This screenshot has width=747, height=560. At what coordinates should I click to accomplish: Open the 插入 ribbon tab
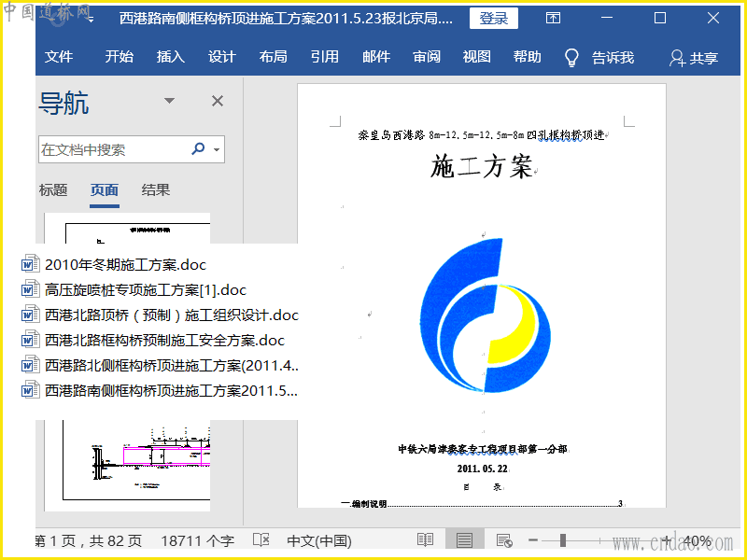(x=171, y=57)
